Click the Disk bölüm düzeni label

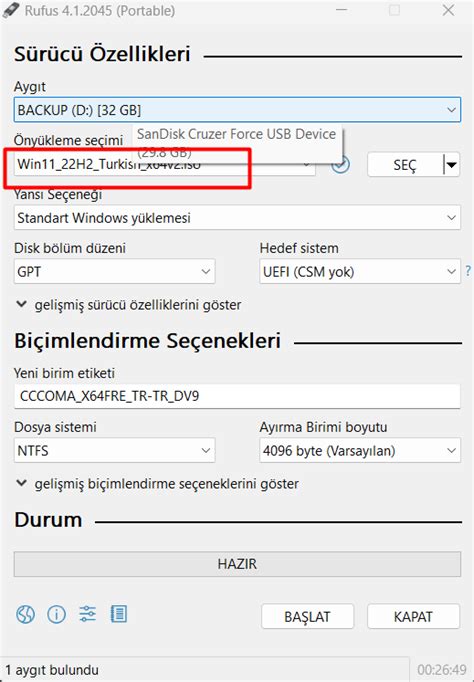(x=70, y=248)
